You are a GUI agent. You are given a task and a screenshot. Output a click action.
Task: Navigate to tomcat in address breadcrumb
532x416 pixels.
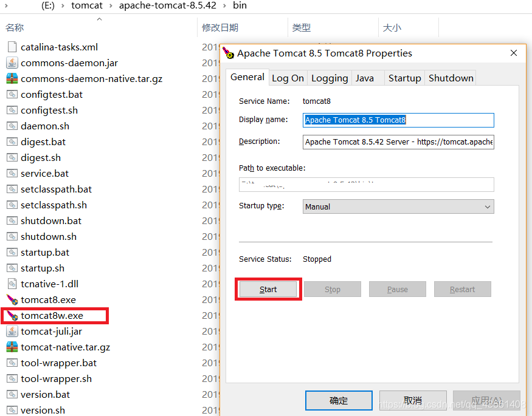(87, 5)
